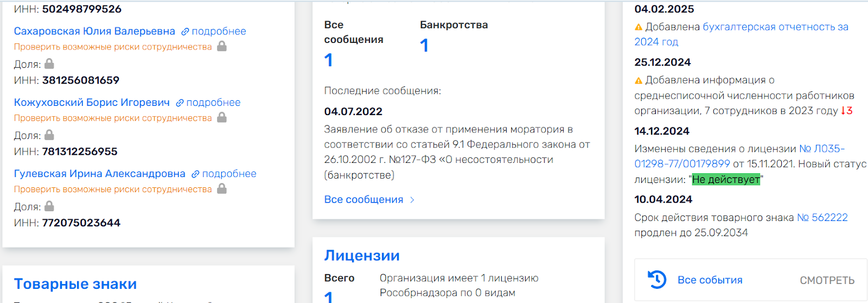
Task: Select ИНН value 502498799526
Action: coord(82,9)
